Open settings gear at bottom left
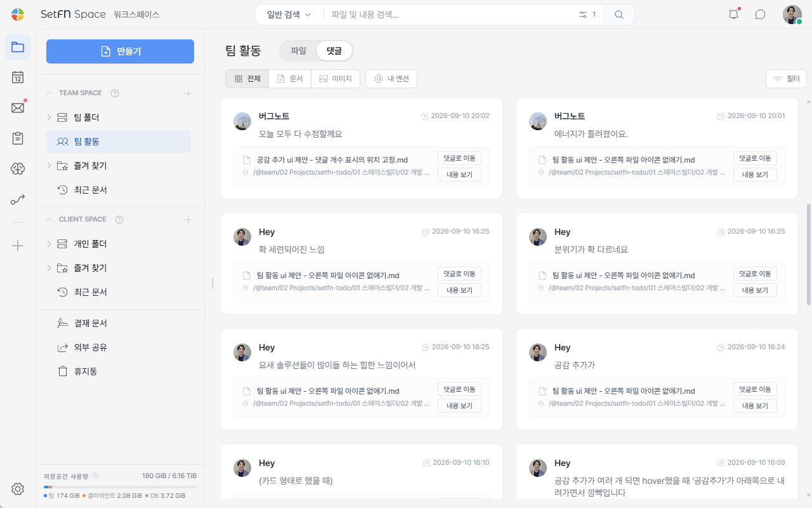 pyautogui.click(x=18, y=489)
